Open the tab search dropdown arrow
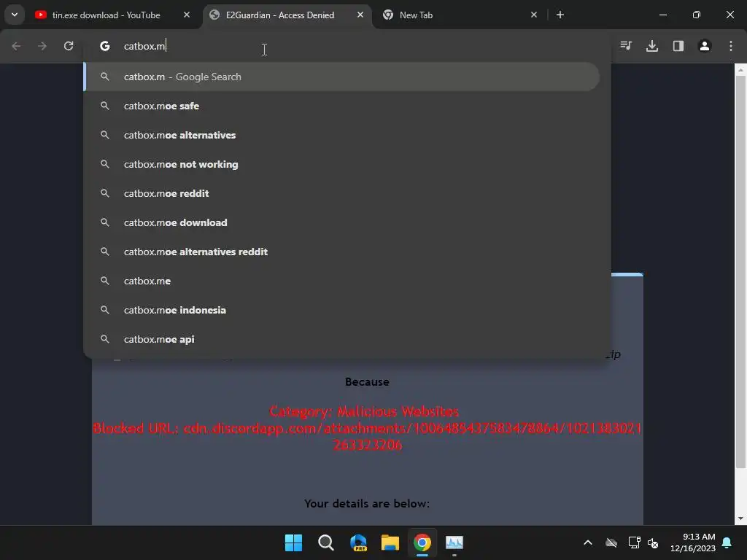The width and height of the screenshot is (747, 560). click(x=15, y=15)
